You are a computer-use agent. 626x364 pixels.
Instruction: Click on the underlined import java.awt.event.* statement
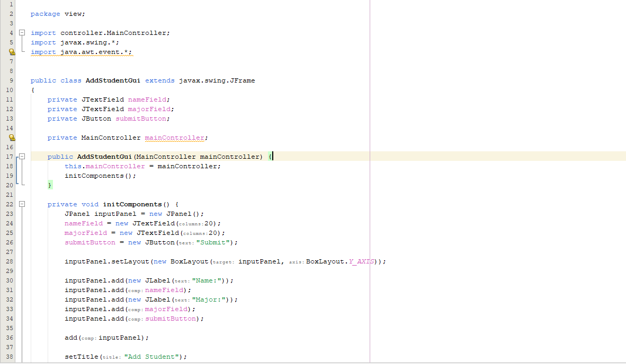[82, 52]
